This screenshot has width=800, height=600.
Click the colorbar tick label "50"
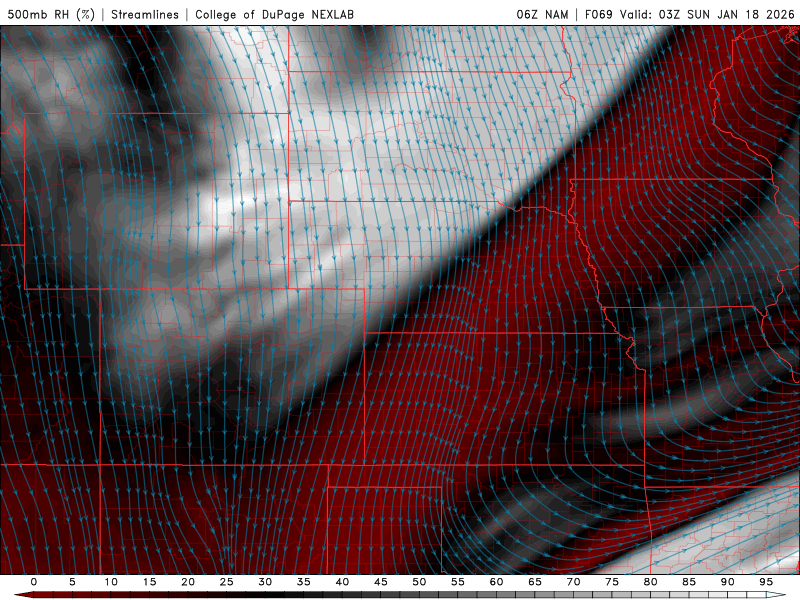click(x=419, y=582)
